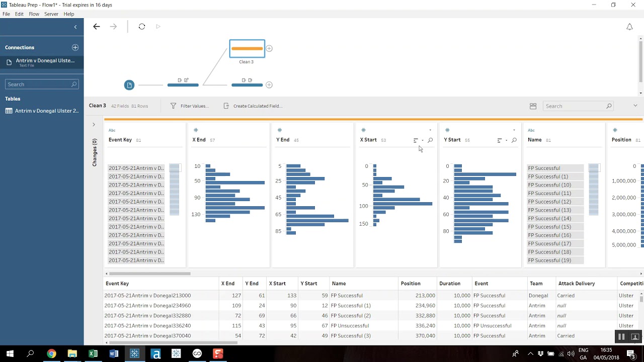Change Event Key data type Abc icon
The height and width of the screenshot is (362, 644).
pos(112,130)
